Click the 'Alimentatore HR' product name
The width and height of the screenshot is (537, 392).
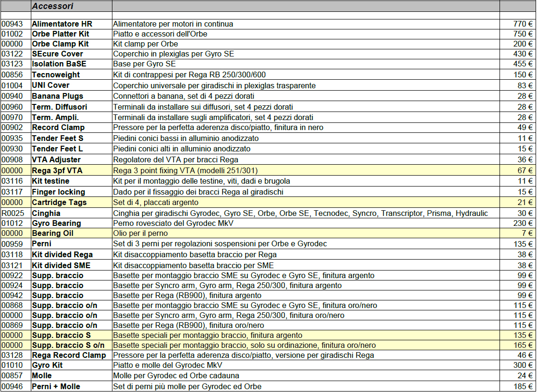[62, 24]
